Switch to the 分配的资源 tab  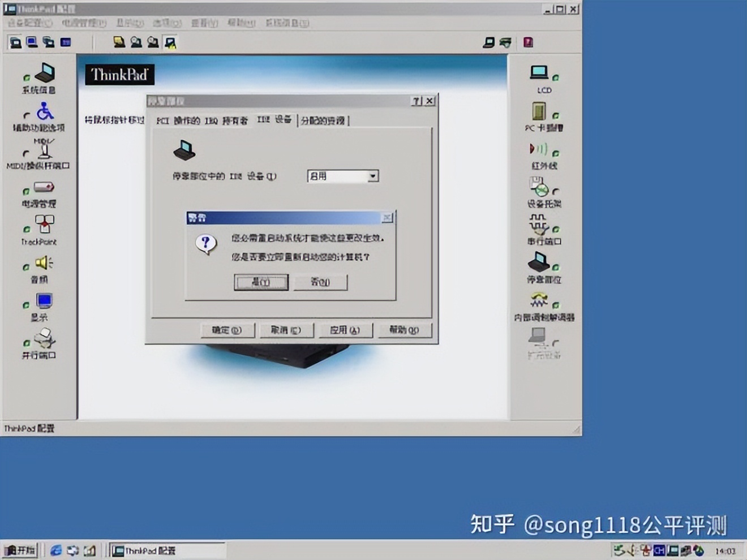point(323,120)
